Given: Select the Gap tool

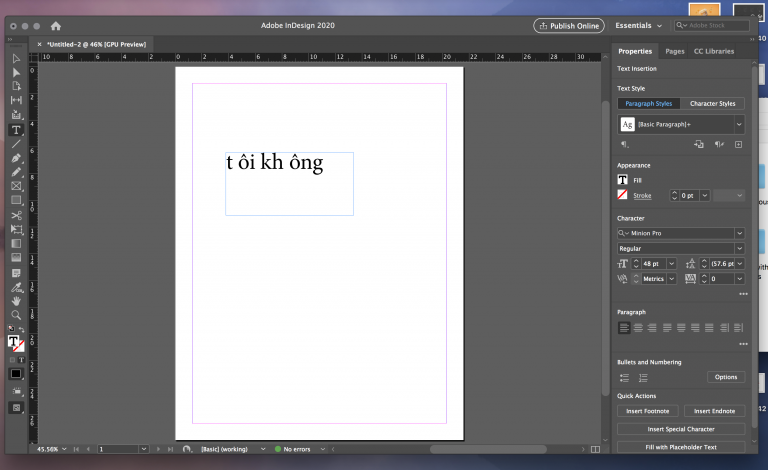Looking at the screenshot, I should [16, 100].
